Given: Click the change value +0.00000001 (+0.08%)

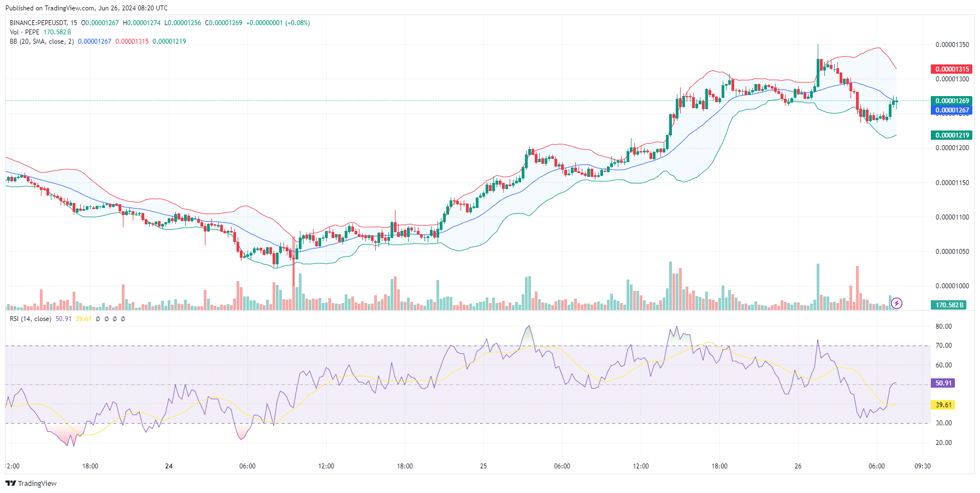Looking at the screenshot, I should point(278,23).
